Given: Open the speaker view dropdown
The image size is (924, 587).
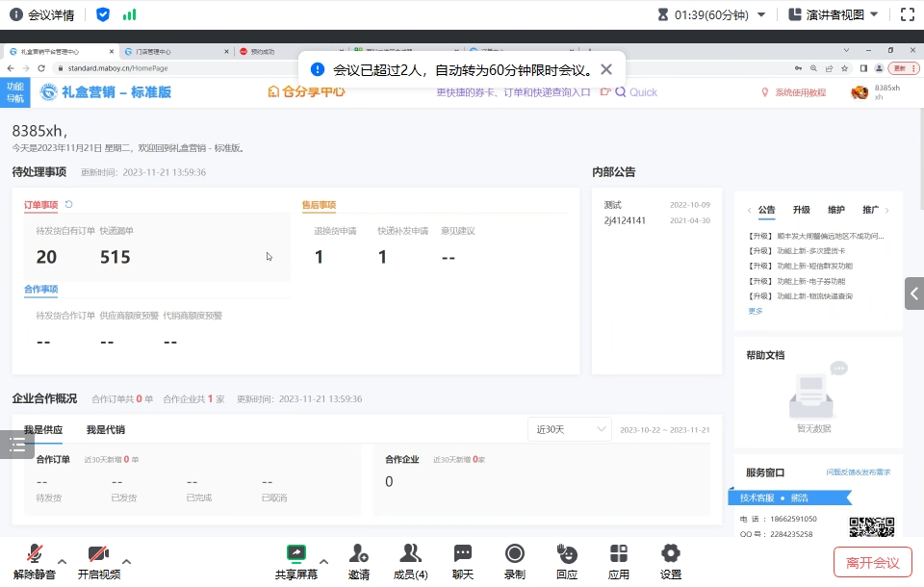Looking at the screenshot, I should [834, 14].
